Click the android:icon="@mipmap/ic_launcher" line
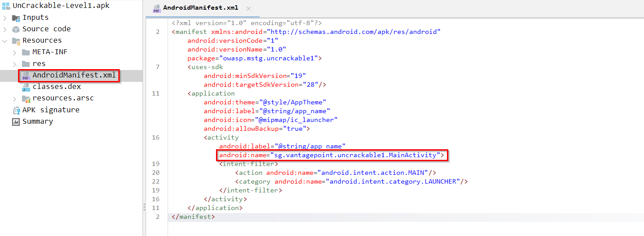 coord(271,120)
